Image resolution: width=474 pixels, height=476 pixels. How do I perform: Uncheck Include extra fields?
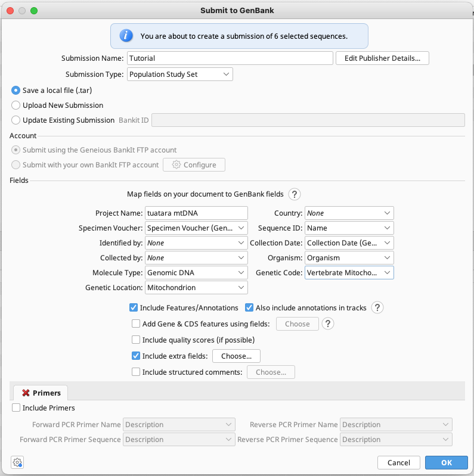[x=136, y=356]
